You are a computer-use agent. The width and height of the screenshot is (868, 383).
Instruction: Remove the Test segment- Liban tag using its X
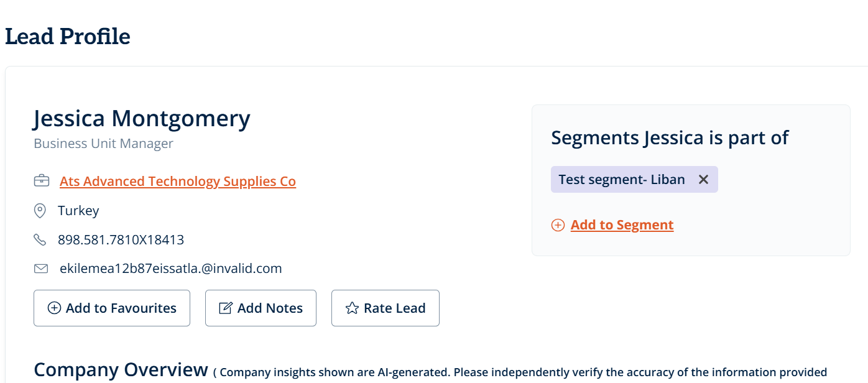point(703,180)
